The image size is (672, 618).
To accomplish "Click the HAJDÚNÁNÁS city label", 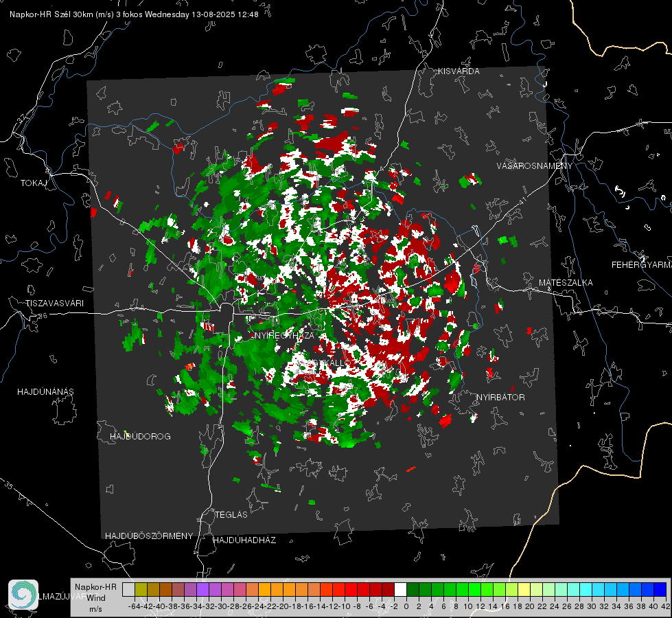I will pos(45,391).
